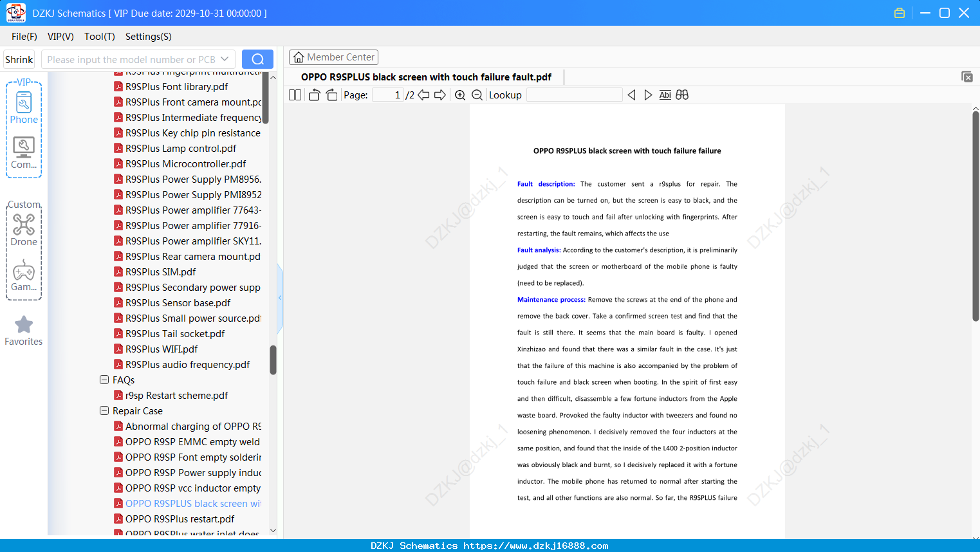Open OPPO R9SP EMMC empty weld case

(x=192, y=441)
